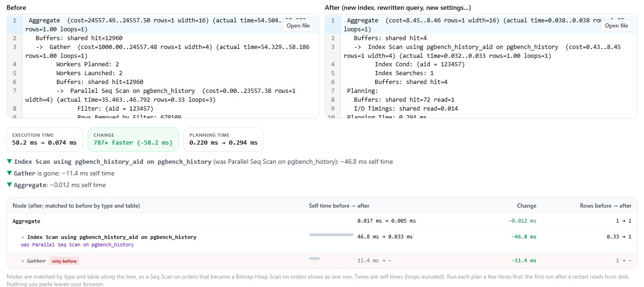Viewport: 644px width, 287px height.
Task: Select the Planning Time summary card
Action: pos(224,140)
